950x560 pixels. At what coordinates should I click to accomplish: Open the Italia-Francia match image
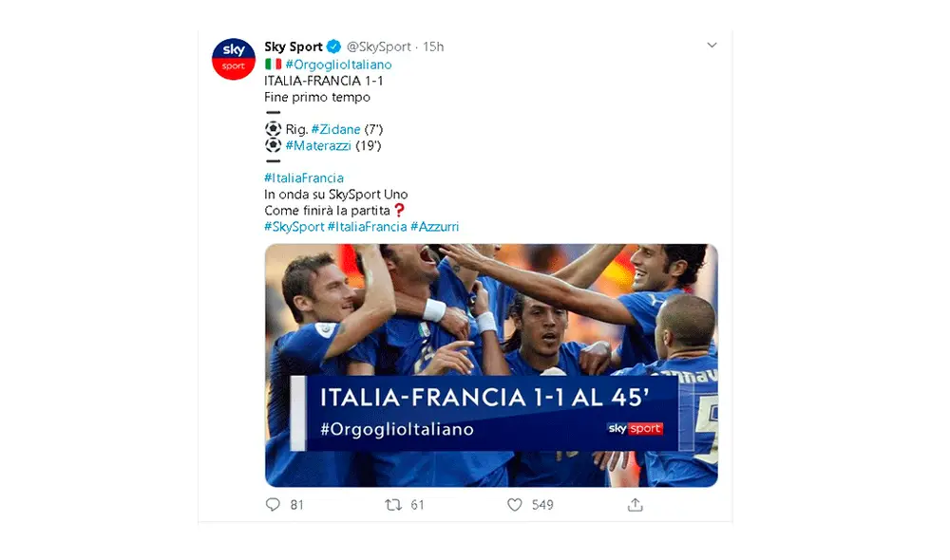(491, 365)
